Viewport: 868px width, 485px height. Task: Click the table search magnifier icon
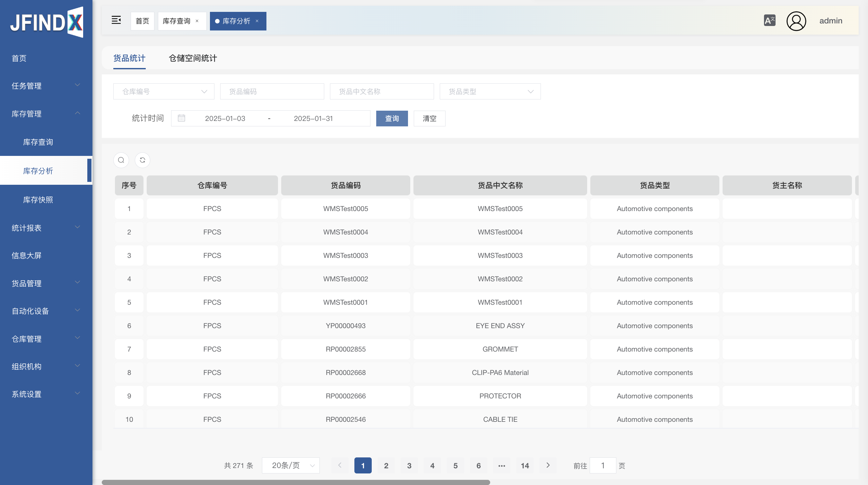pos(121,160)
